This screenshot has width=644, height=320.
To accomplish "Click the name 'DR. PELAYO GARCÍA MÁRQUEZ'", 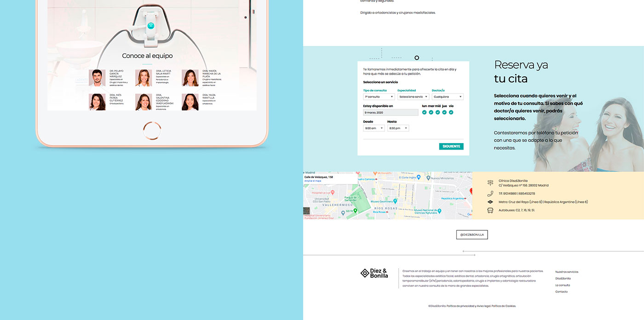I will [x=116, y=74].
